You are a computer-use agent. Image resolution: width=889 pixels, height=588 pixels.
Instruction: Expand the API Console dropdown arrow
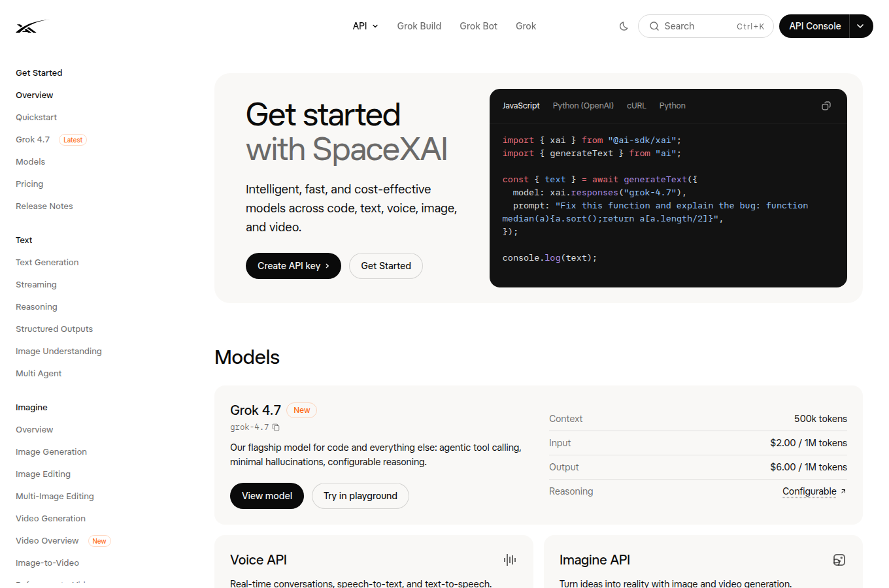(x=861, y=26)
